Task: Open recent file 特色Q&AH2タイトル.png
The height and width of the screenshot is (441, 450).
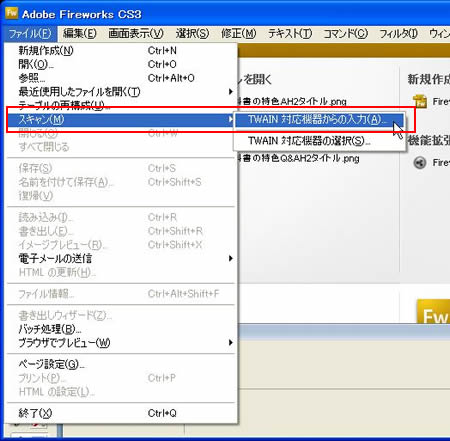Action: 298,158
